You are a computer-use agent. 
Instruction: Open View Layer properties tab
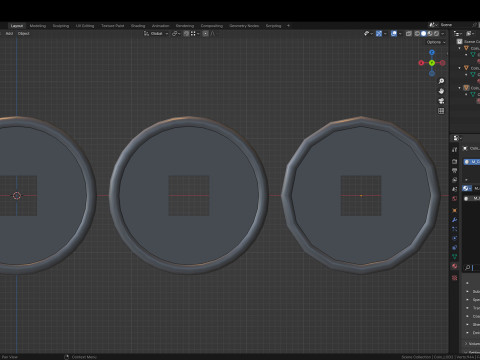454,180
